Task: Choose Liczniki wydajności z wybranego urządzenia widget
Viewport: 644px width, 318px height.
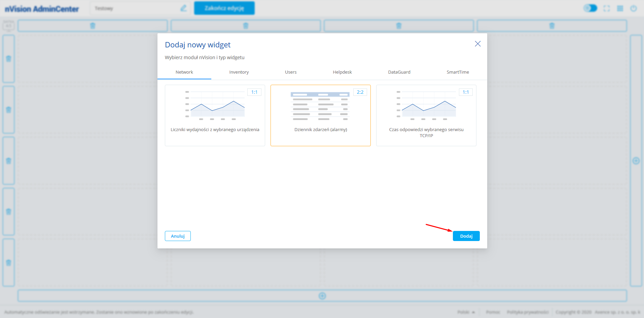Action: 215,115
